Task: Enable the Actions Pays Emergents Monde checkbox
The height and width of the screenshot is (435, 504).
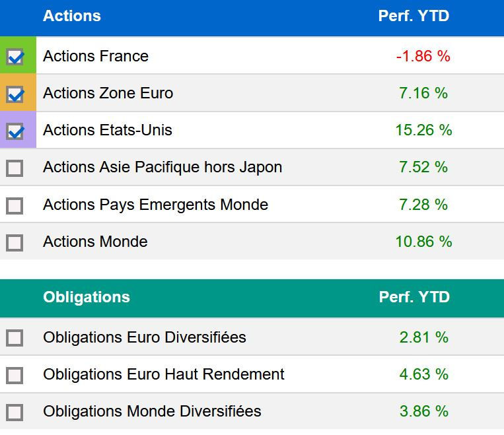Action: (15, 205)
